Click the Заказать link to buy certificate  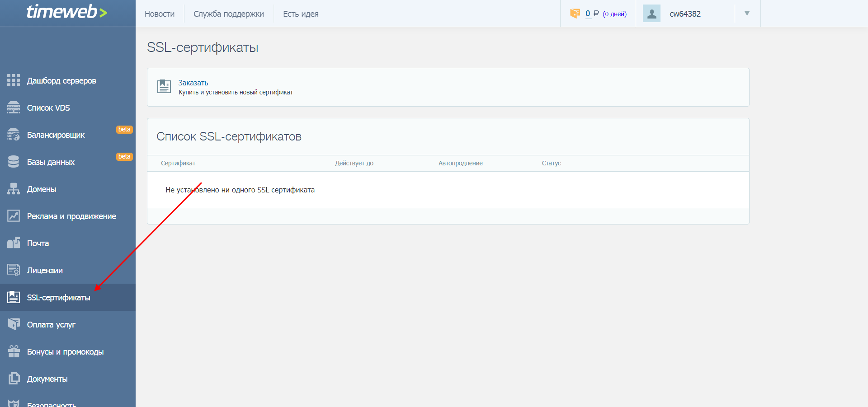pos(193,83)
